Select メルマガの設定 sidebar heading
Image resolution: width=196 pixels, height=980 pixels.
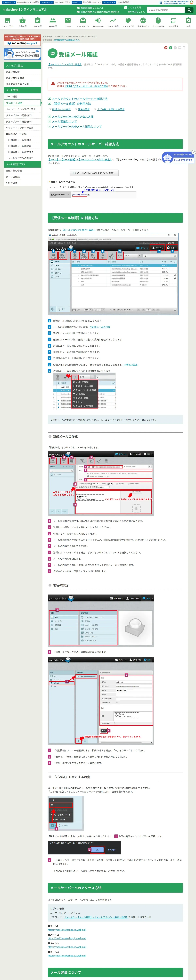tap(22, 65)
